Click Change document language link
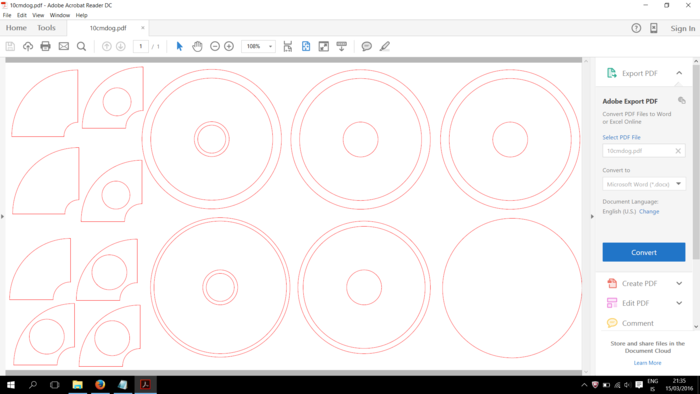This screenshot has width=700, height=394. [649, 212]
